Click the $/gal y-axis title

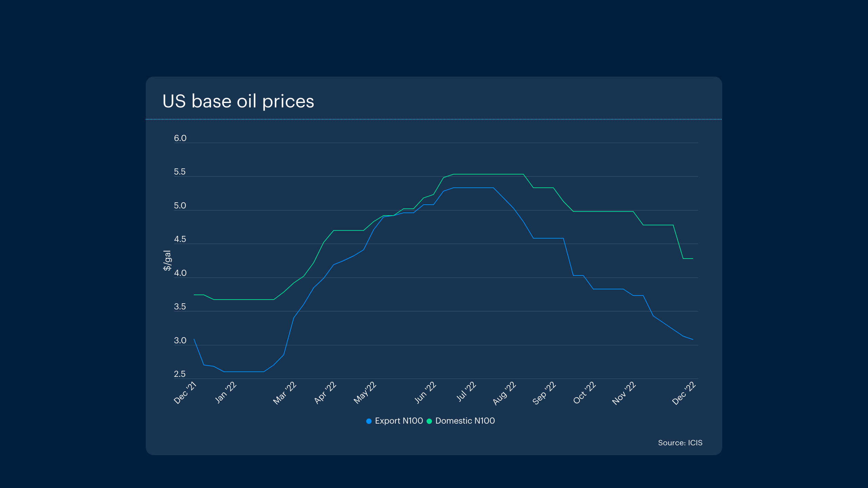click(167, 261)
